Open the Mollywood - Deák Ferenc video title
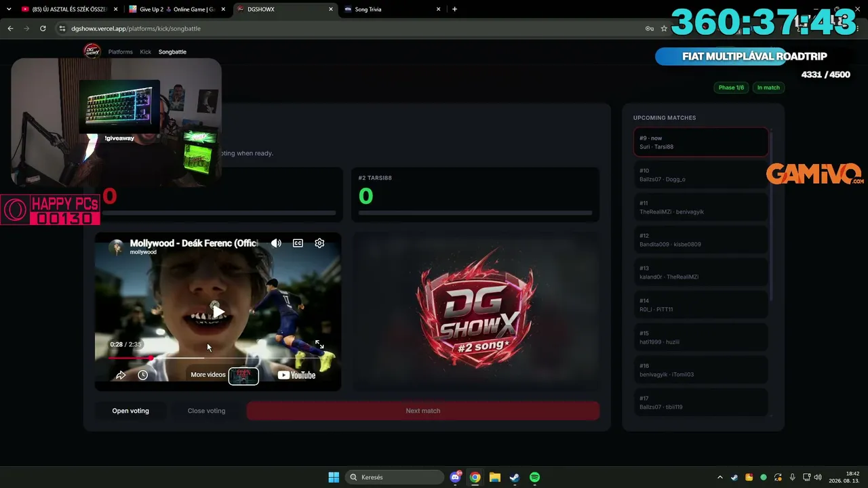 pyautogui.click(x=194, y=243)
